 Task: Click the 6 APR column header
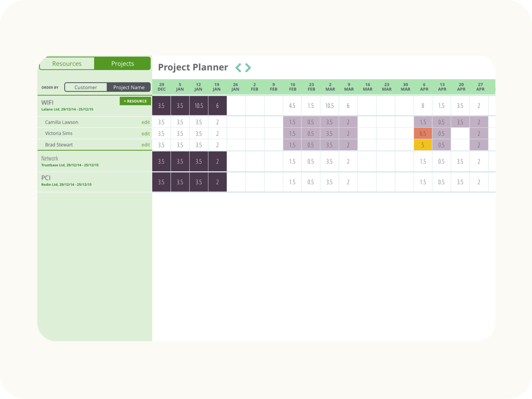tap(424, 87)
